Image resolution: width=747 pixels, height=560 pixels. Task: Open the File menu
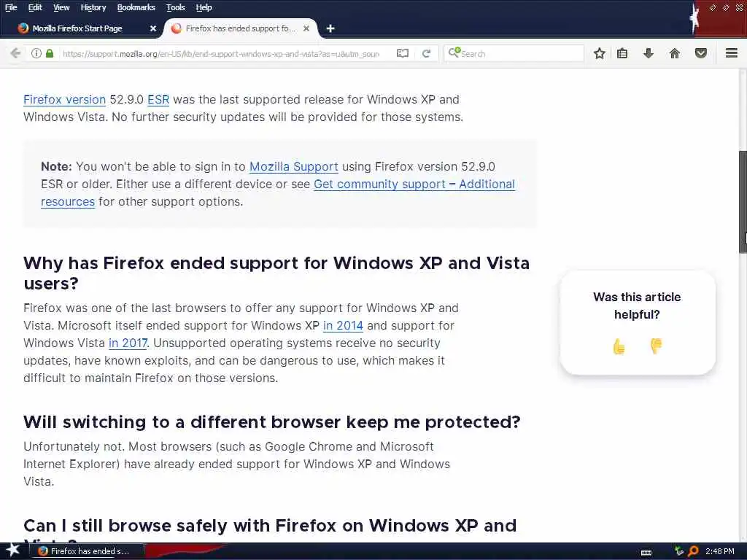[11, 7]
